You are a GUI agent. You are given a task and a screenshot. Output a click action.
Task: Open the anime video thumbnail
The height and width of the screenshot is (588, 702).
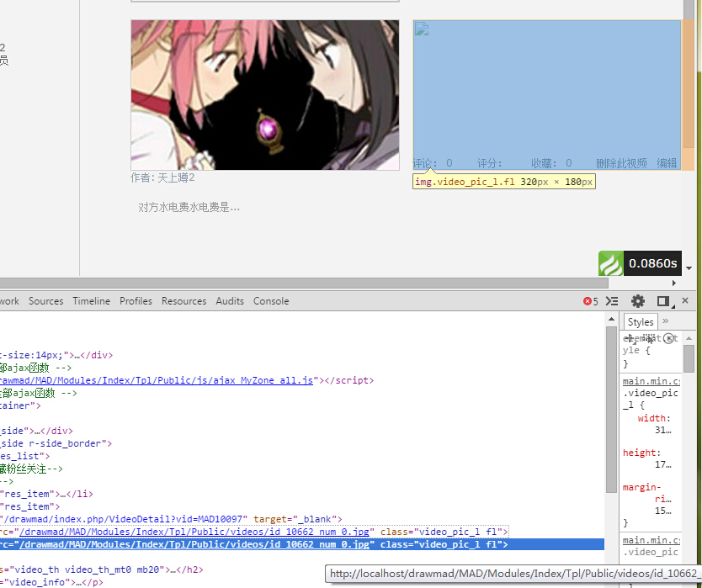tap(265, 95)
